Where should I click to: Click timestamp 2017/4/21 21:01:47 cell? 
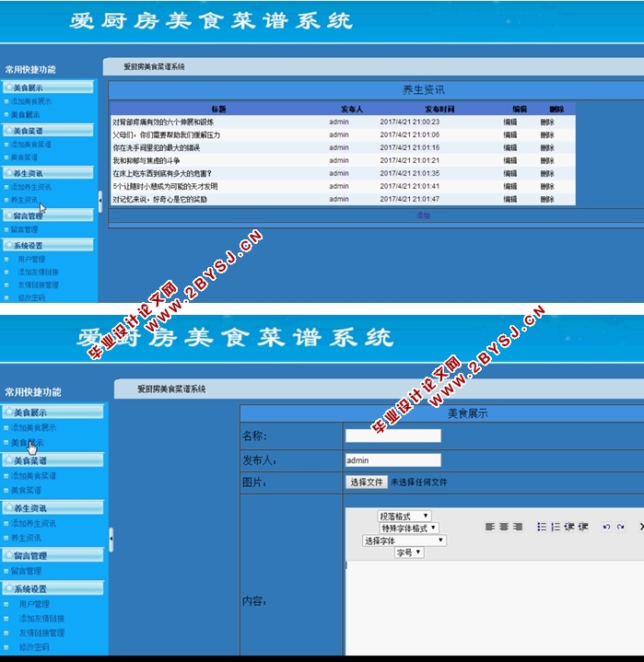pos(409,199)
